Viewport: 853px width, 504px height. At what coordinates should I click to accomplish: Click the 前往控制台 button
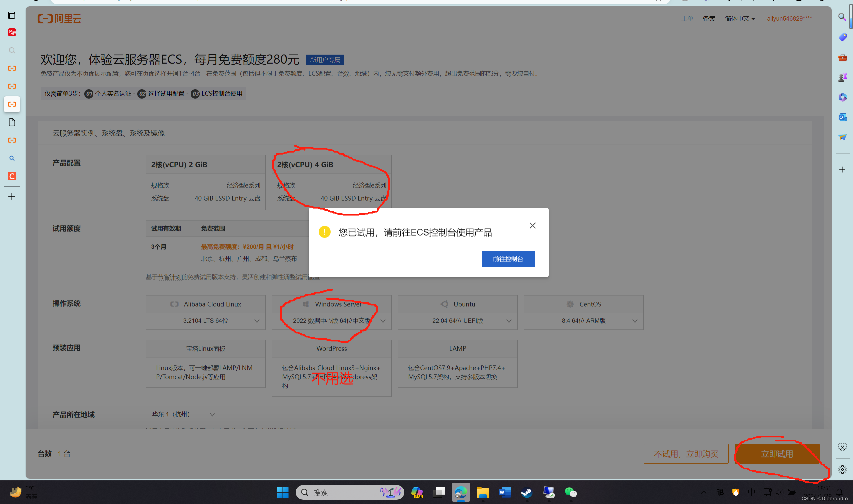click(508, 259)
